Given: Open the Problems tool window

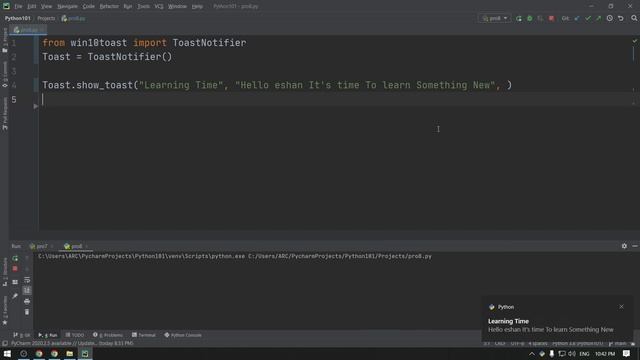Looking at the screenshot, I should point(108,335).
